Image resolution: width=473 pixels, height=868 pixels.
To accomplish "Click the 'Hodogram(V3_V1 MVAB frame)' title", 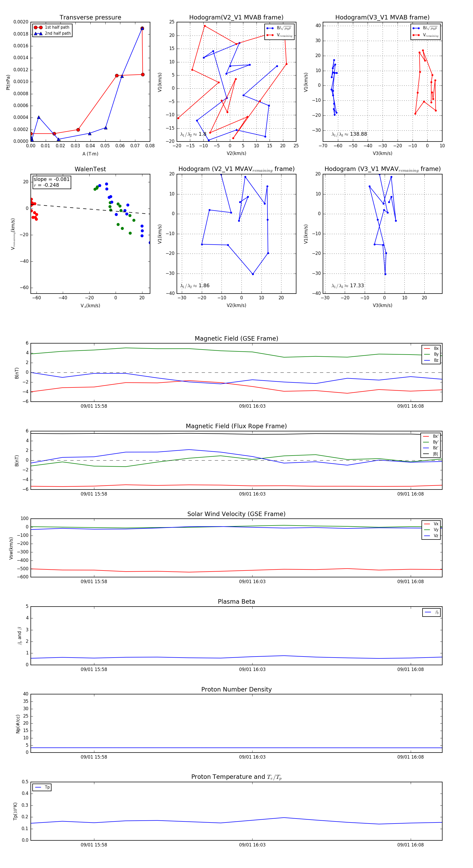I will [382, 18].
